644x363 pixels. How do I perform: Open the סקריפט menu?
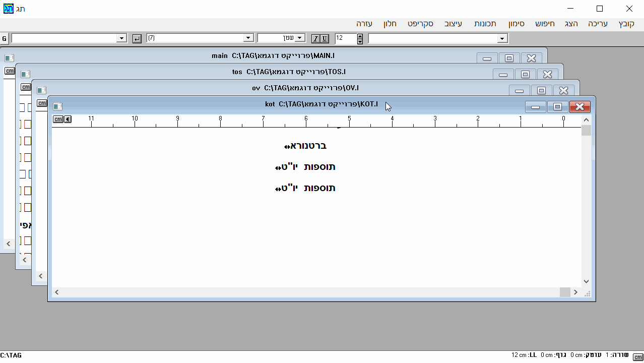[421, 24]
